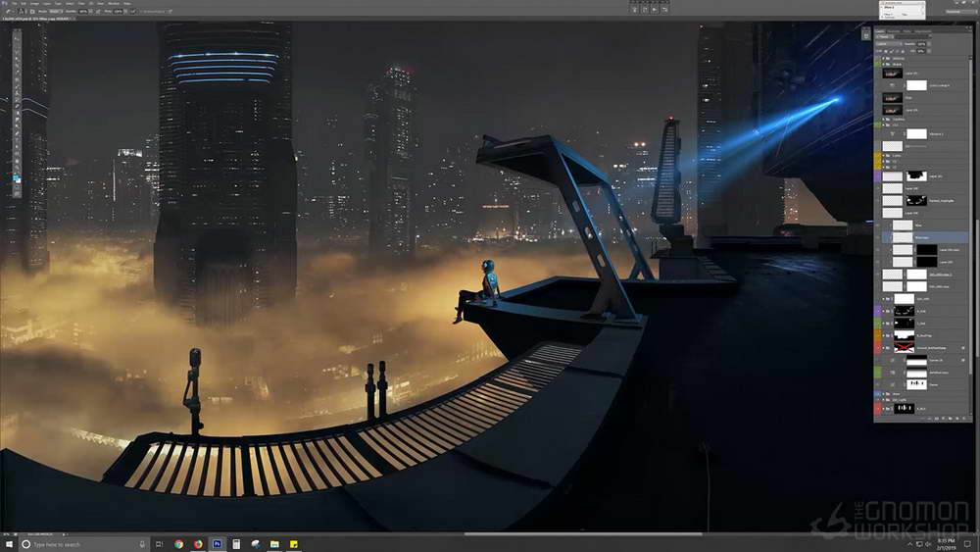The image size is (980, 552).
Task: Open the tool preset picker in options bar
Action: tap(10, 11)
